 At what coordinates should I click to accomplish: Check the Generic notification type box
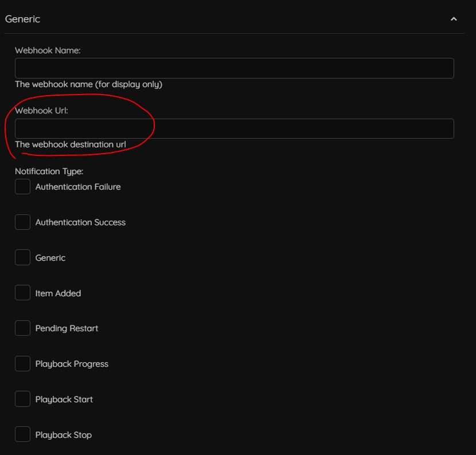[x=22, y=257]
